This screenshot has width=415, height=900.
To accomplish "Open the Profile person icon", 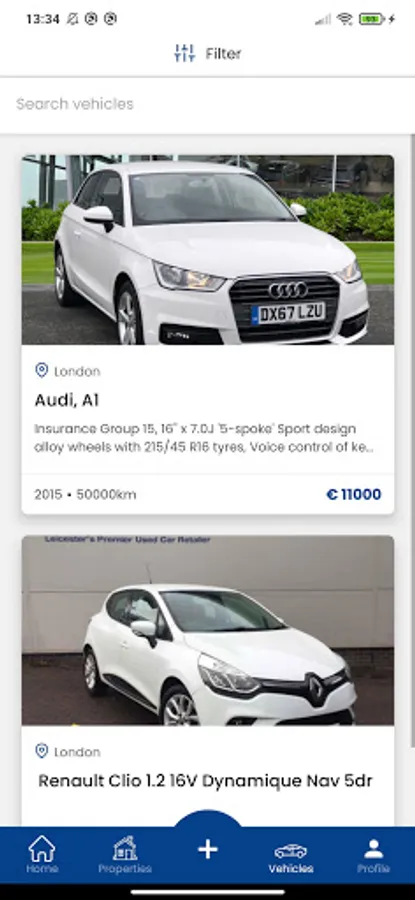I will 374,849.
